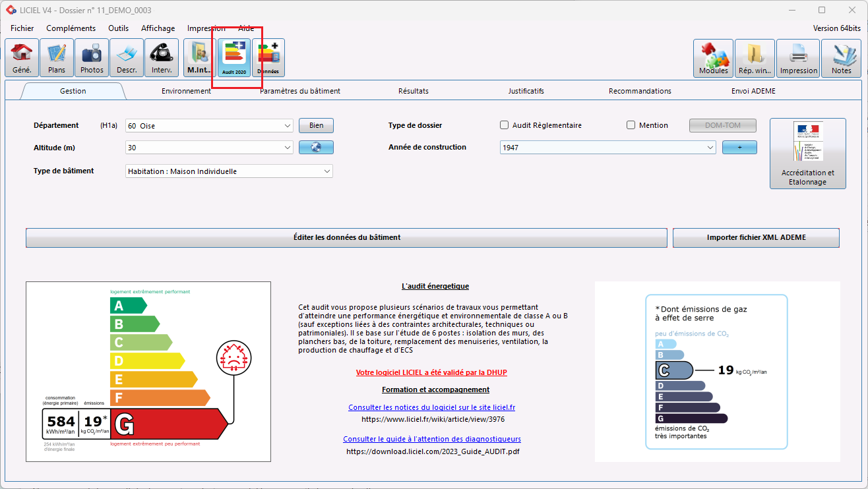Click the globe button next to Altitude

pos(316,148)
